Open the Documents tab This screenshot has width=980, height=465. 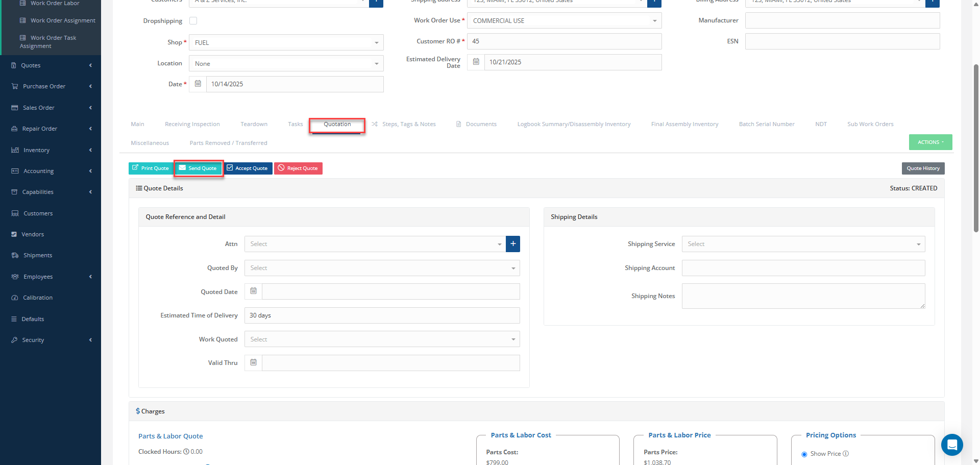(481, 124)
